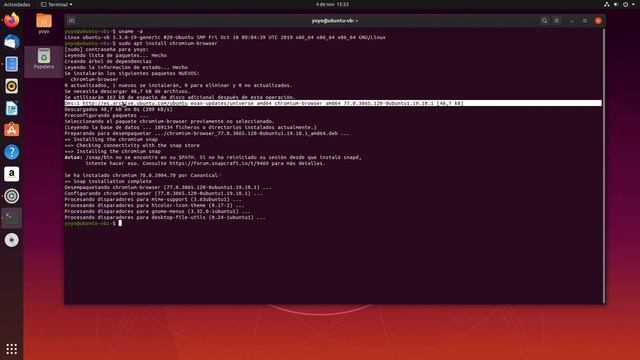Open the Actividades overview
The image size is (640, 360).
pos(17,4)
